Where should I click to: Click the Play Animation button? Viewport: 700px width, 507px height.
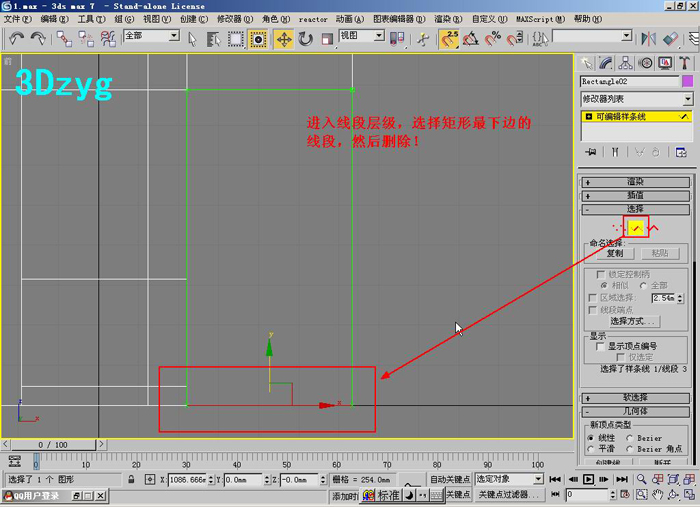589,479
